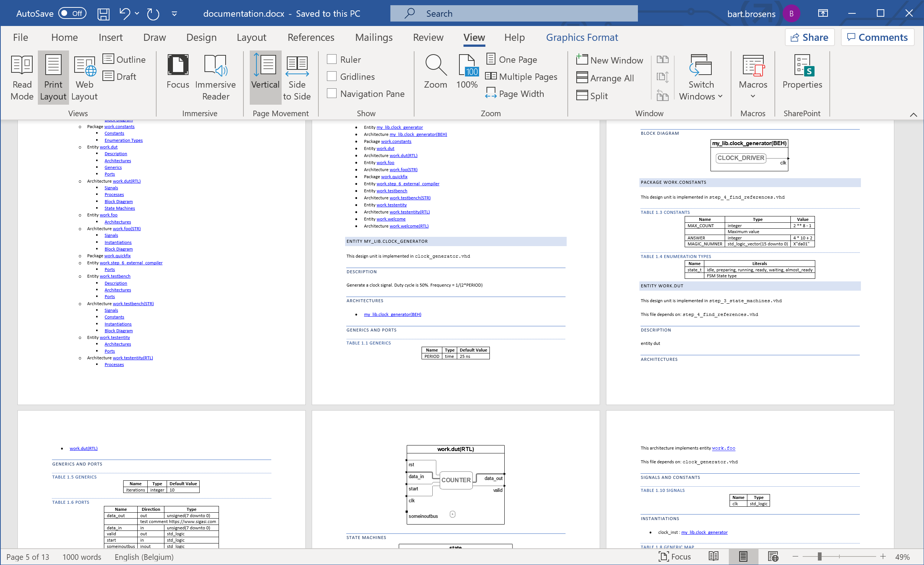The width and height of the screenshot is (924, 565).
Task: Open Outline view
Action: 124,59
